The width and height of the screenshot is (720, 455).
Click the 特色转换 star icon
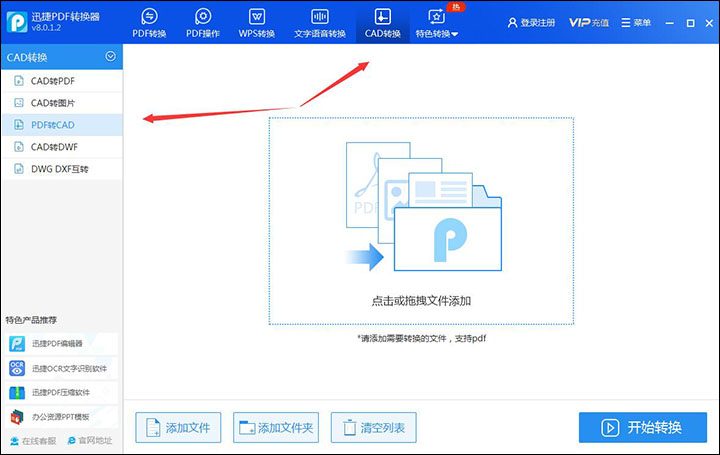point(436,17)
